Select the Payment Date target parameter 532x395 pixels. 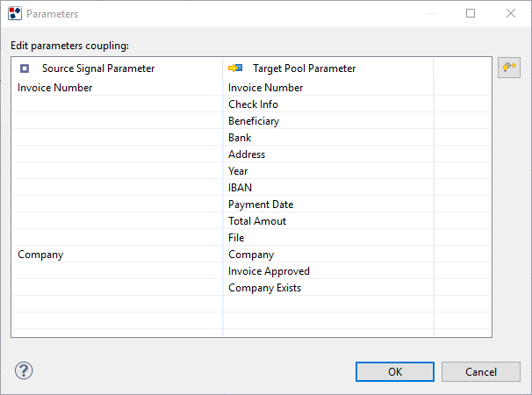261,205
